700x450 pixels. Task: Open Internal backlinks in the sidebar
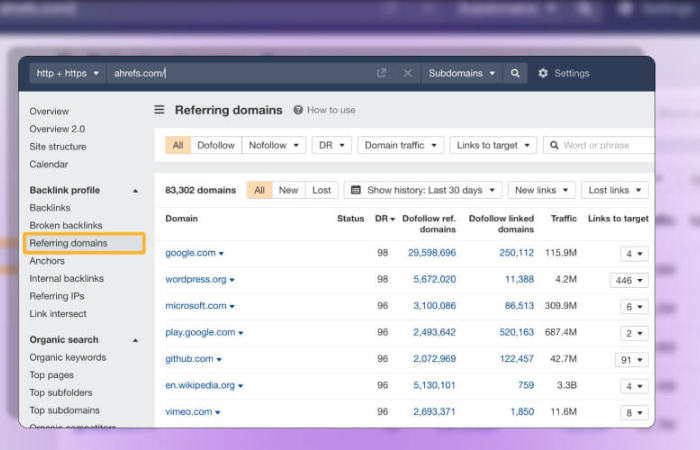(67, 279)
